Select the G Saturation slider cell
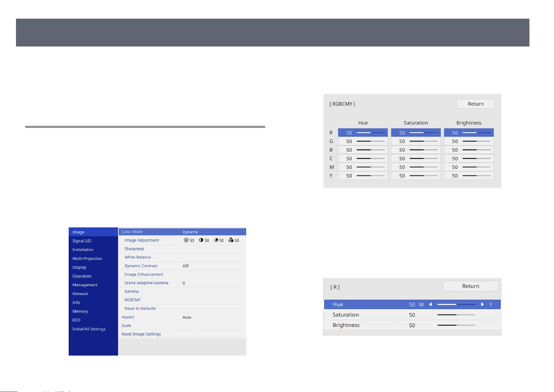This screenshot has height=392, width=554. tap(416, 141)
